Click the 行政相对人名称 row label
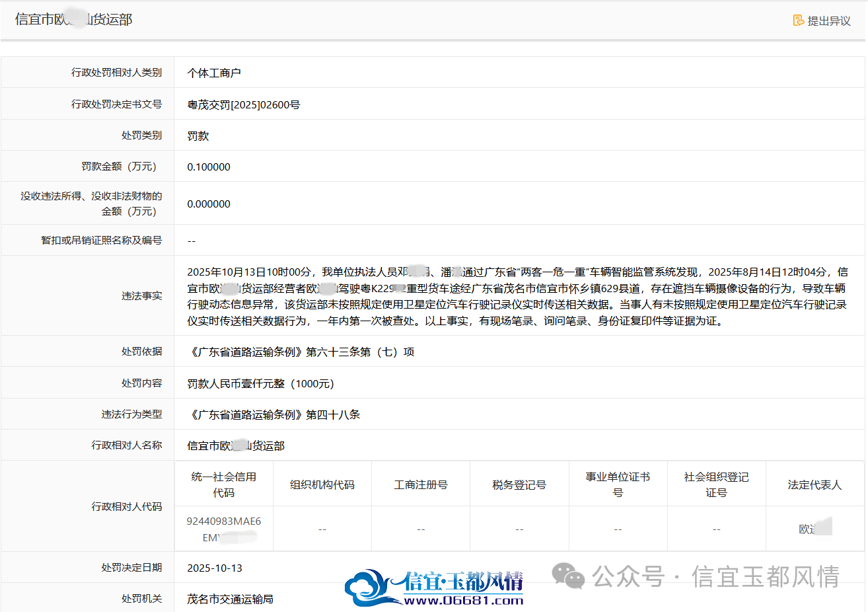This screenshot has width=868, height=612. 126,445
